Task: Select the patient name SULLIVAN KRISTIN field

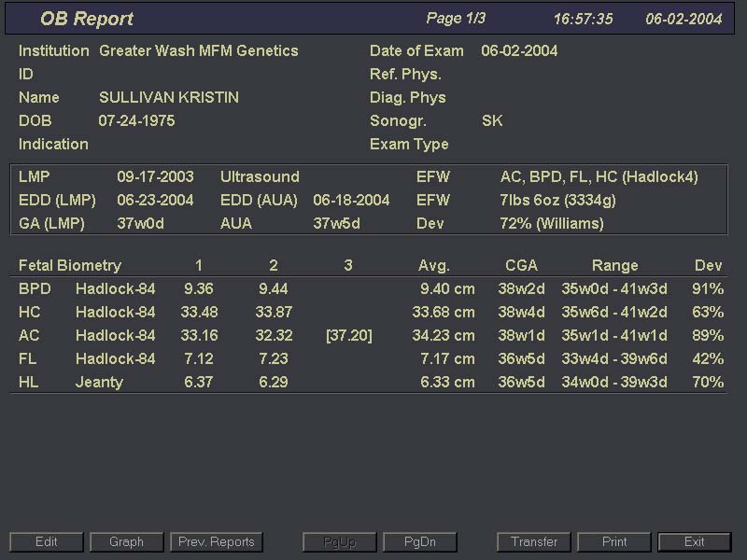Action: click(x=168, y=98)
